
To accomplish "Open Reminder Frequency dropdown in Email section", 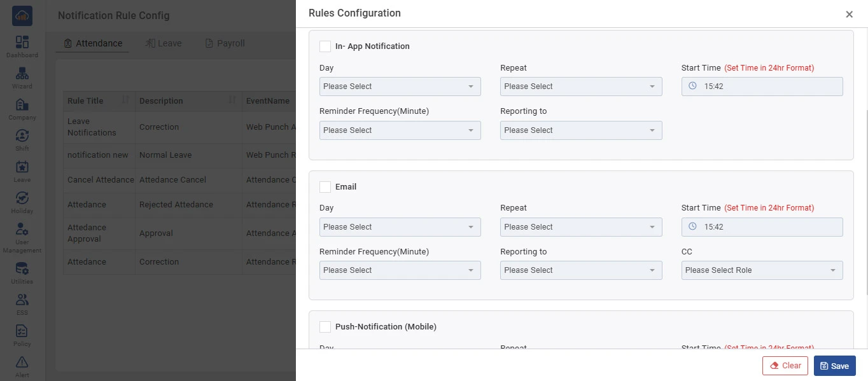I will 400,270.
